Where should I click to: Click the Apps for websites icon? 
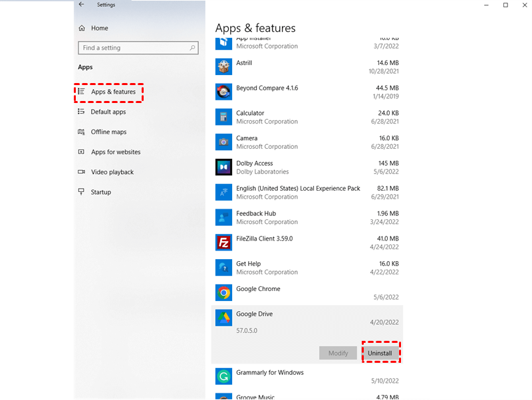81,152
